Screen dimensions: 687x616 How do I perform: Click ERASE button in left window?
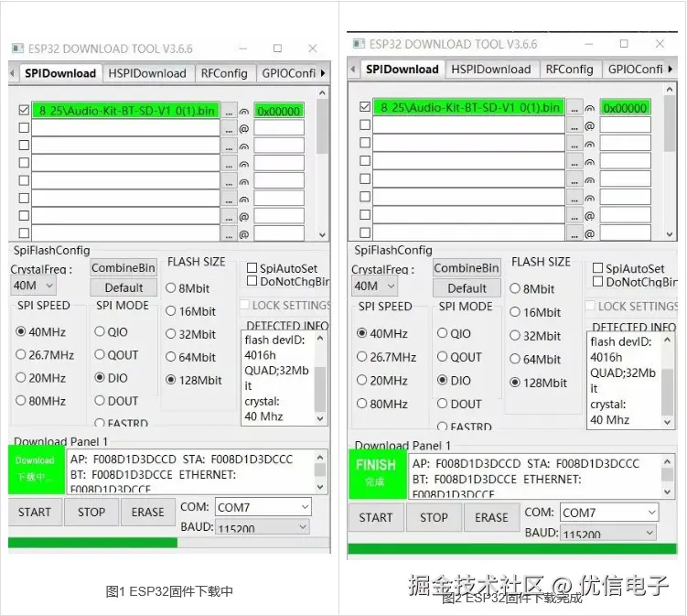(x=147, y=512)
